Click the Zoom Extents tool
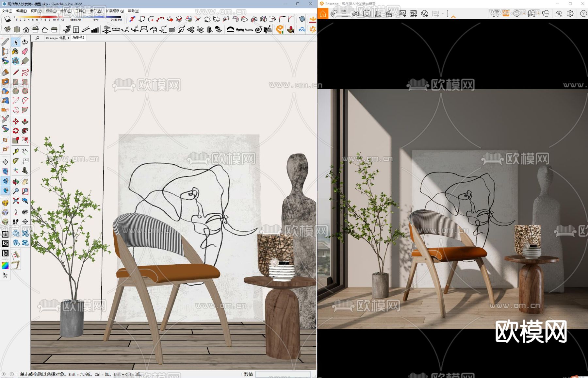This screenshot has width=588, height=378. [15, 201]
